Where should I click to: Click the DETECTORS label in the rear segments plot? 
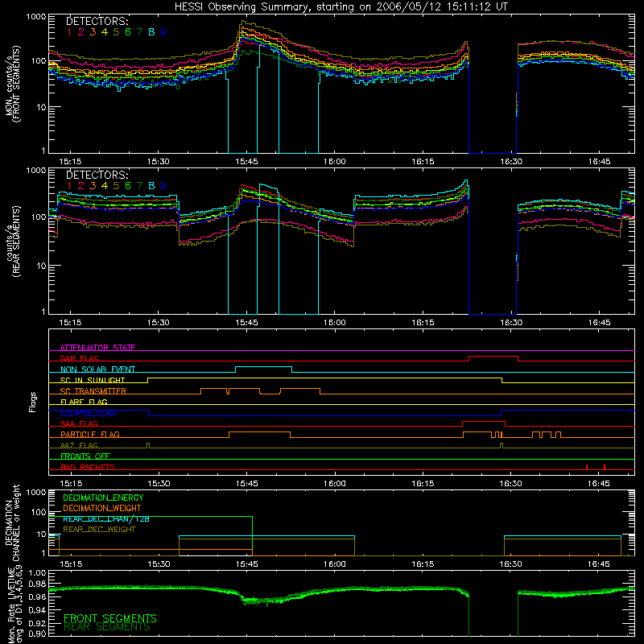97,175
